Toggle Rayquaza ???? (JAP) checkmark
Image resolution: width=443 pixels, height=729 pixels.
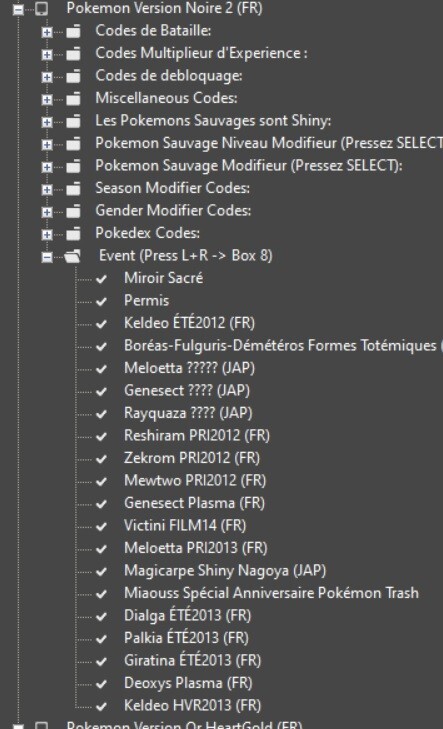click(101, 414)
